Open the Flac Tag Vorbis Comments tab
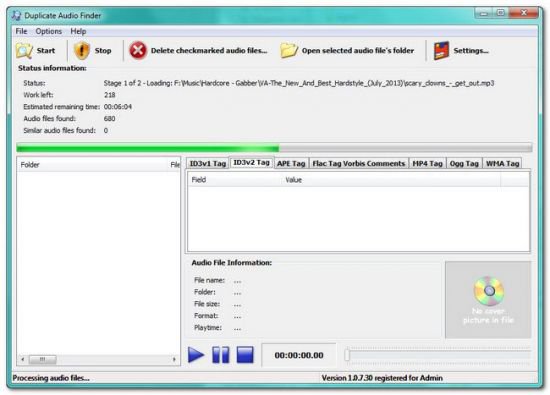The image size is (550, 395). click(358, 163)
